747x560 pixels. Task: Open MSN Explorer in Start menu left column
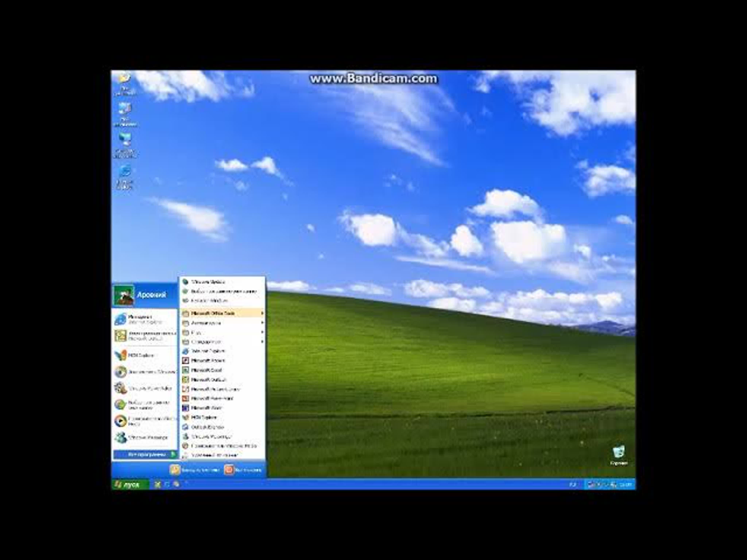(x=145, y=355)
